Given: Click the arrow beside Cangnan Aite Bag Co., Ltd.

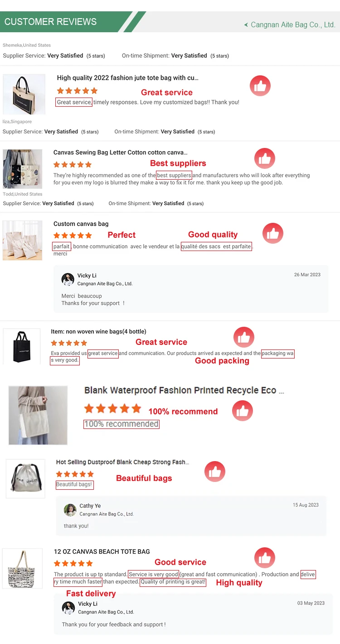Looking at the screenshot, I should 246,25.
